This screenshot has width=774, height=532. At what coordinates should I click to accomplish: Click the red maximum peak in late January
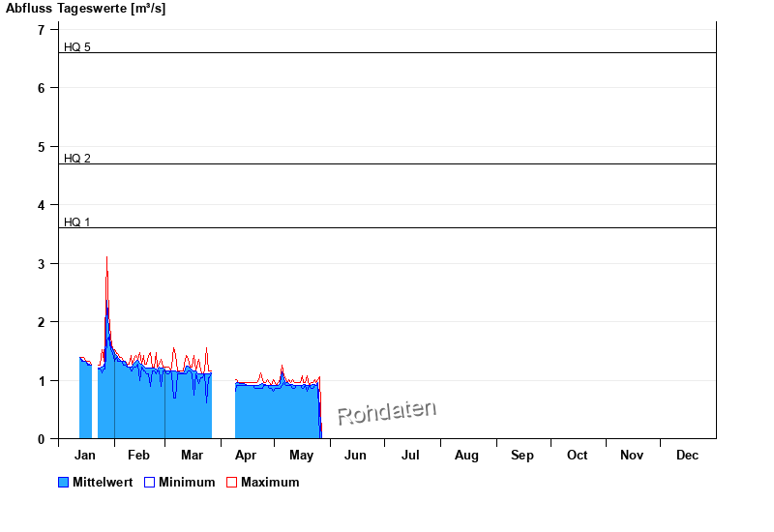pyautogui.click(x=106, y=259)
